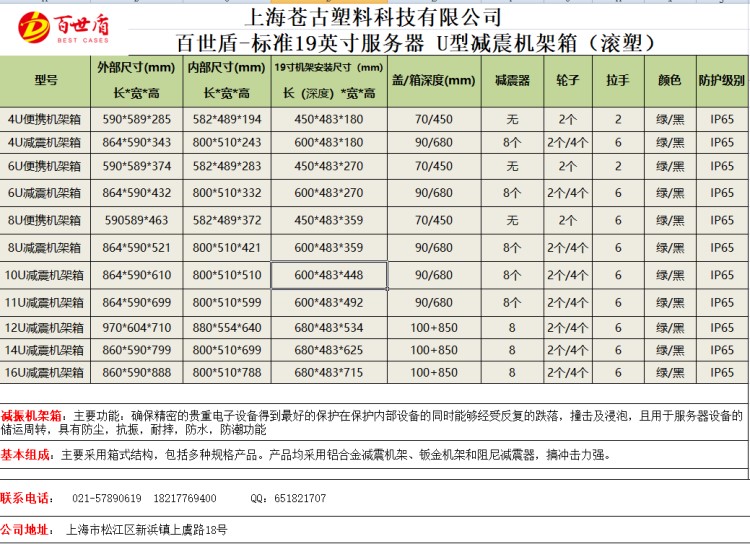This screenshot has height=544, width=750.
Task: Select inner size cell 880*554*640
Action: [x=226, y=327]
